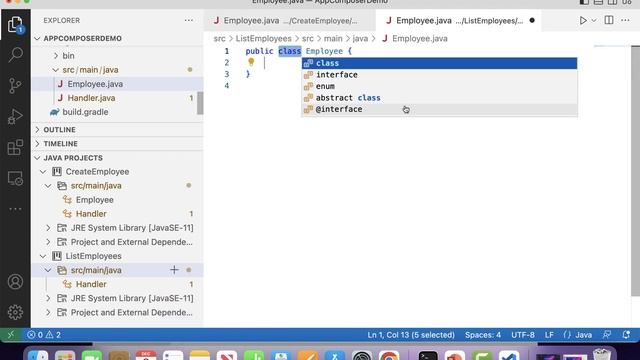
Task: Open the Explorer view in activity bar
Action: (x=15, y=25)
